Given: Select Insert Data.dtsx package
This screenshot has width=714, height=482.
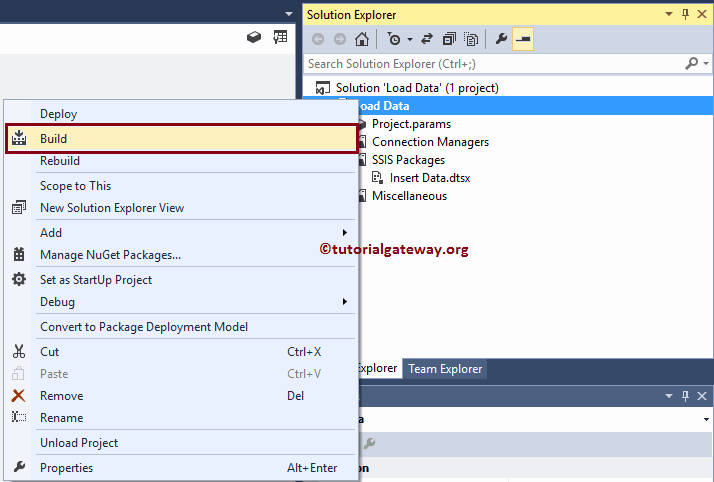Looking at the screenshot, I should coord(430,178).
